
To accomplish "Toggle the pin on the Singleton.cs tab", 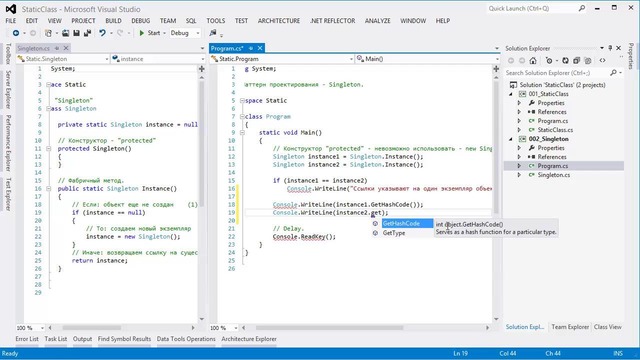I will pos(57,48).
